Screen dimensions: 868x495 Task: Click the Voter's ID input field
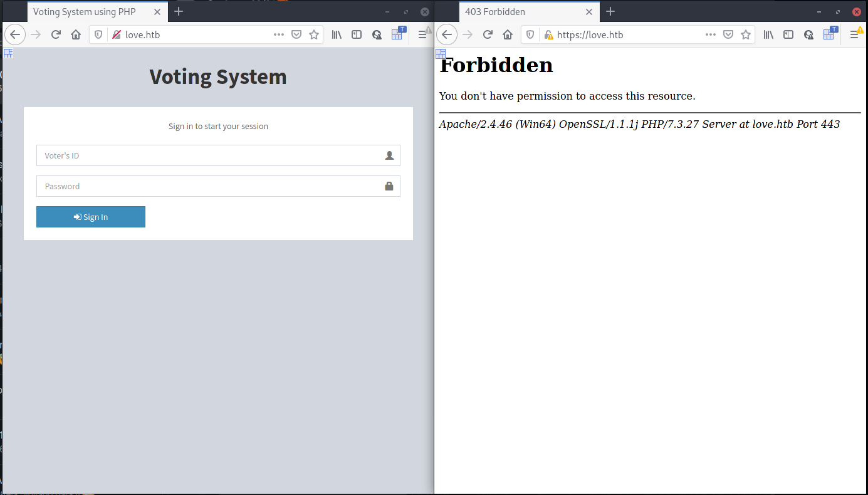[x=210, y=155]
